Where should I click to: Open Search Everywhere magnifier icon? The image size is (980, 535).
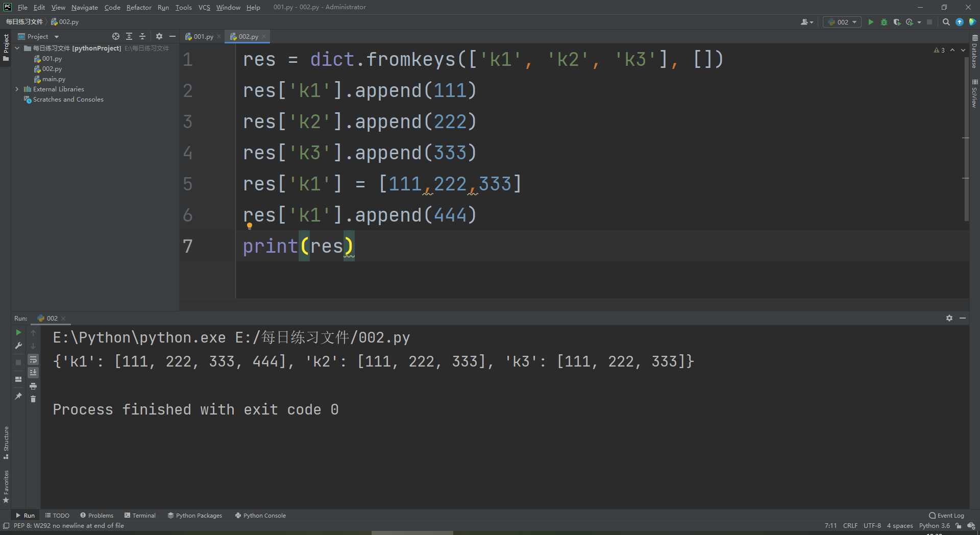(x=946, y=22)
